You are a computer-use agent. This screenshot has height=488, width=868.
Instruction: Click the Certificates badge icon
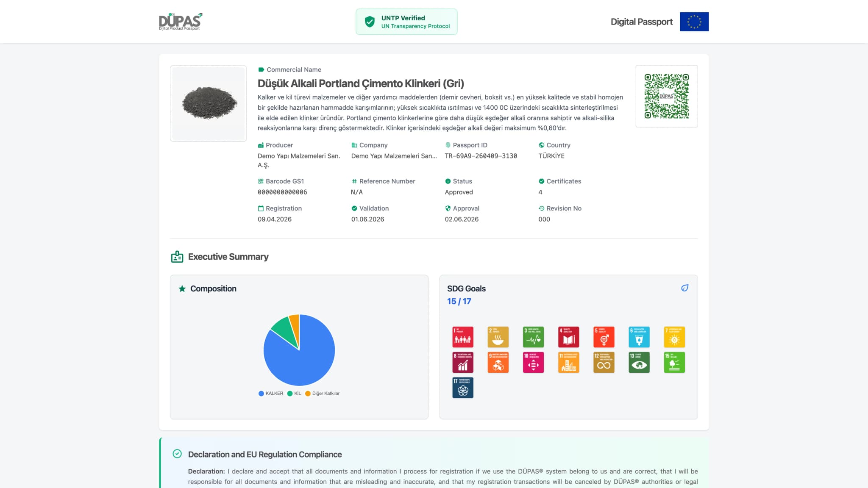point(541,181)
